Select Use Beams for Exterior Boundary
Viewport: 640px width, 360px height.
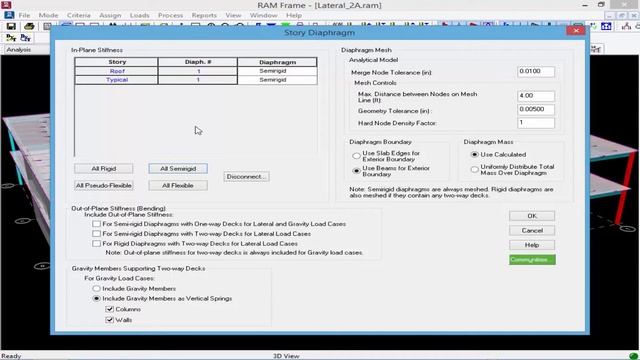(x=356, y=171)
